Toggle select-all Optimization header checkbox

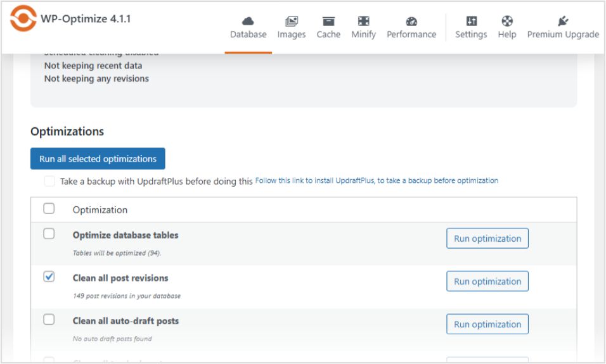tap(49, 208)
